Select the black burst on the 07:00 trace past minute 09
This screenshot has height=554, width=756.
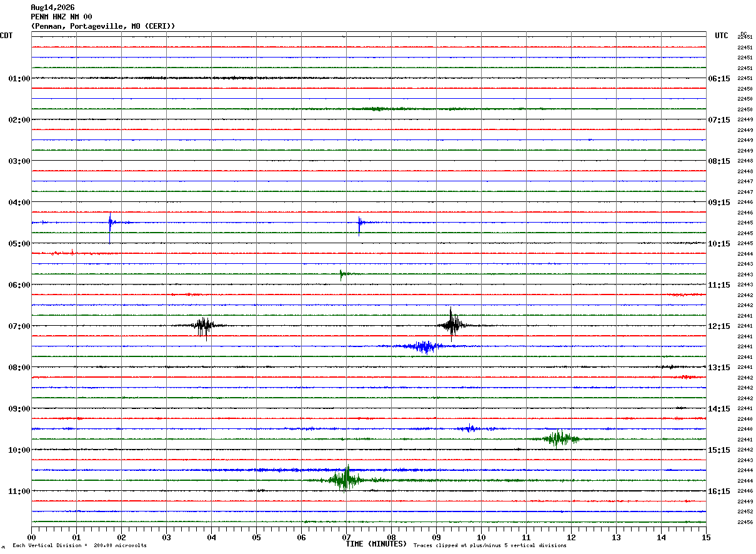pyautogui.click(x=452, y=324)
